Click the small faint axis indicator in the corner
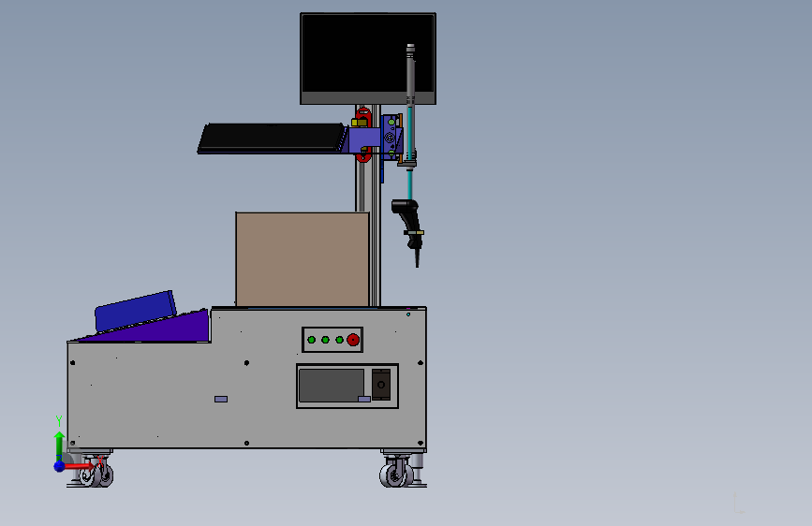 pyautogui.click(x=739, y=503)
